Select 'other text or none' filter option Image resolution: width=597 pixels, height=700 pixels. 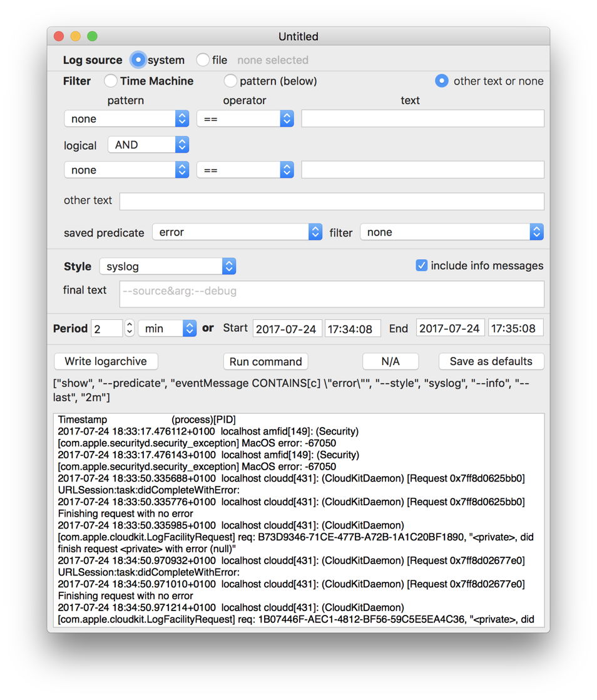442,81
